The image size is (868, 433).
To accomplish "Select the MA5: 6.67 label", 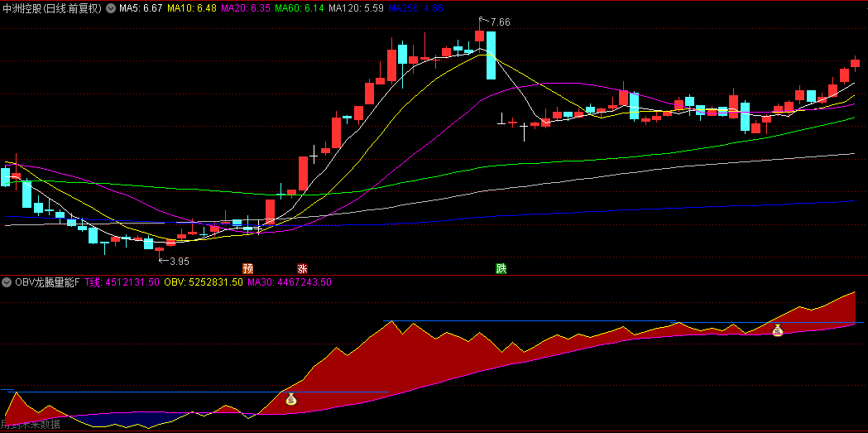I will point(141,8).
